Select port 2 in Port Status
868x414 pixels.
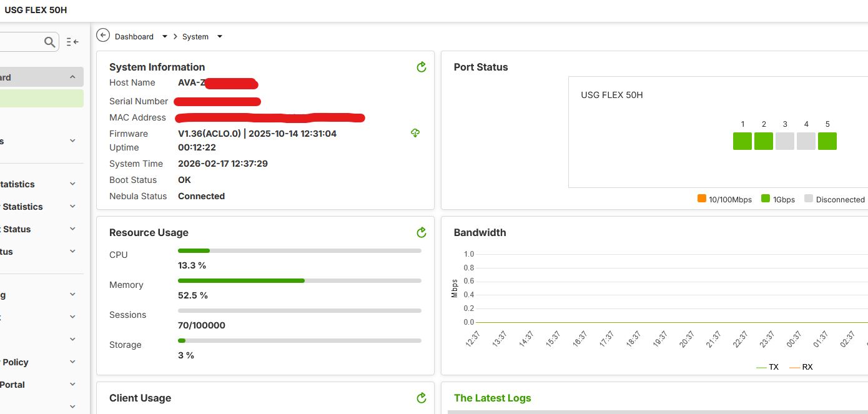tap(764, 141)
